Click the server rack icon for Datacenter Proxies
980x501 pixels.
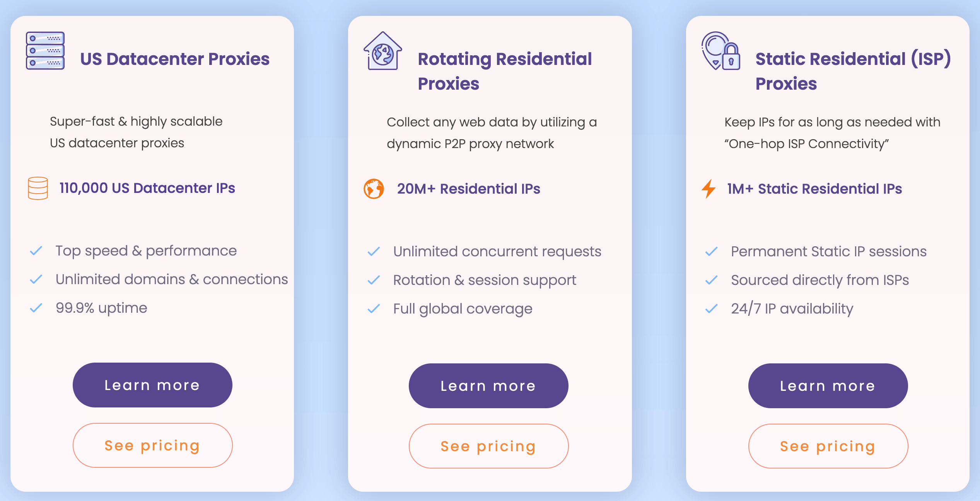point(45,51)
